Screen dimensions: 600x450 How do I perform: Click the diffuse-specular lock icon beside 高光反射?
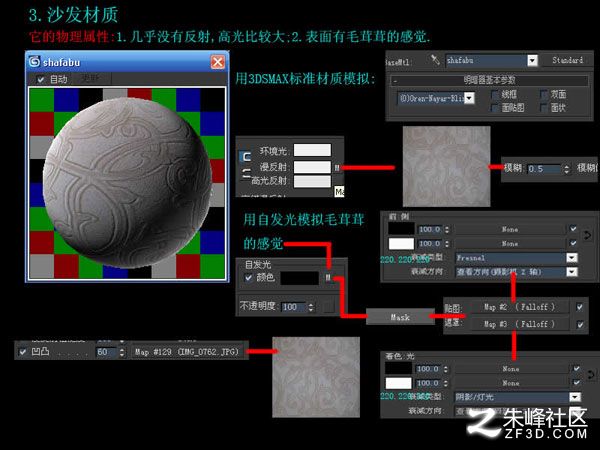click(247, 173)
